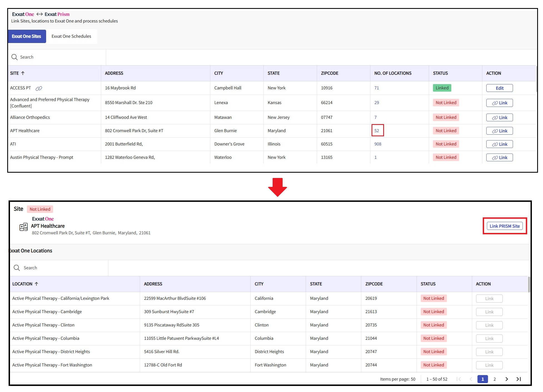Click the Search field in locations panel
543x392 pixels.
59,268
